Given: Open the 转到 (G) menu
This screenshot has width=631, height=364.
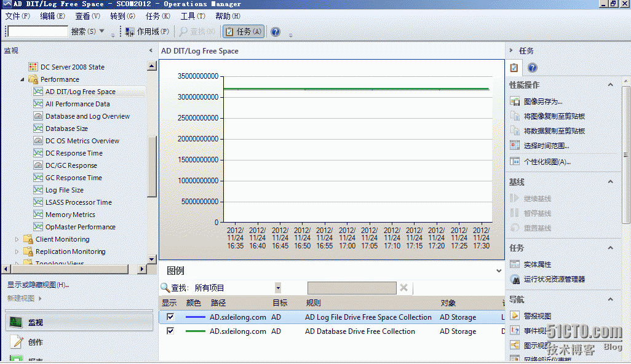Looking at the screenshot, I should tap(123, 16).
